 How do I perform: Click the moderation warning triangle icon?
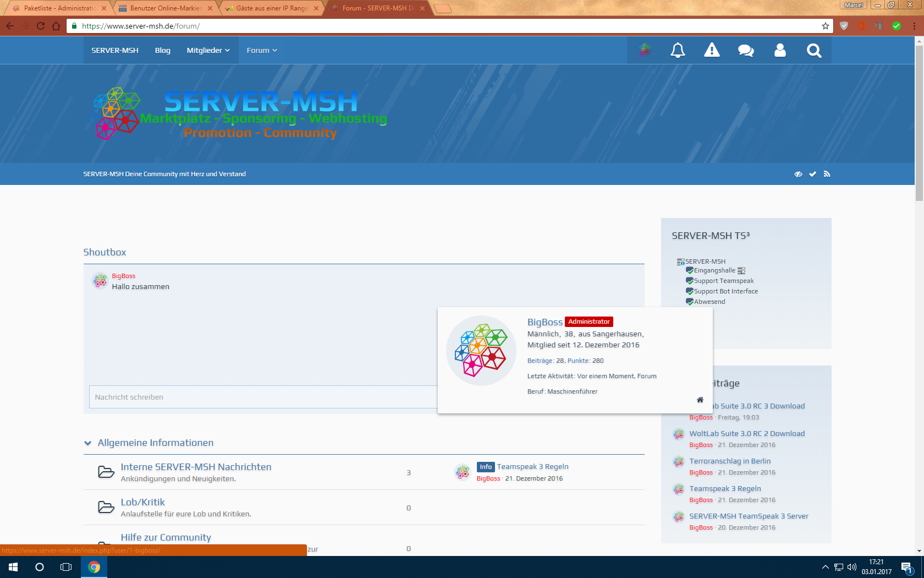(712, 51)
